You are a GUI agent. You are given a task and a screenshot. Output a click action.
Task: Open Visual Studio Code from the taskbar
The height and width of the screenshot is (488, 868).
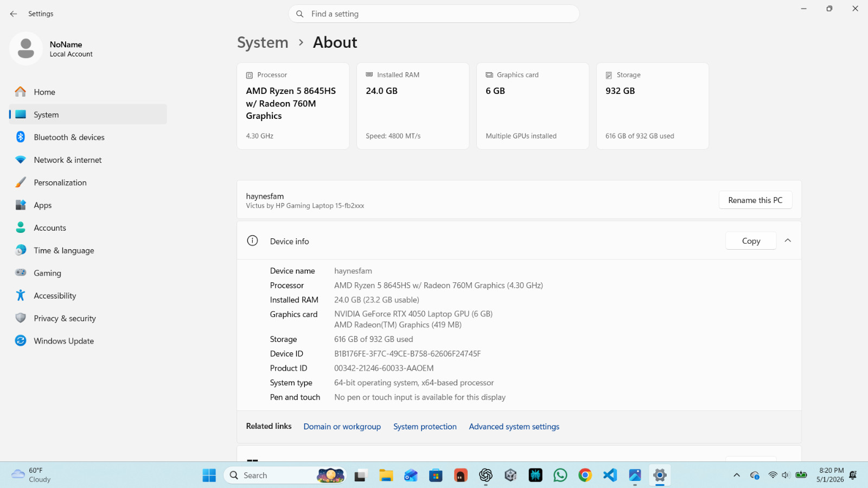[x=610, y=476]
